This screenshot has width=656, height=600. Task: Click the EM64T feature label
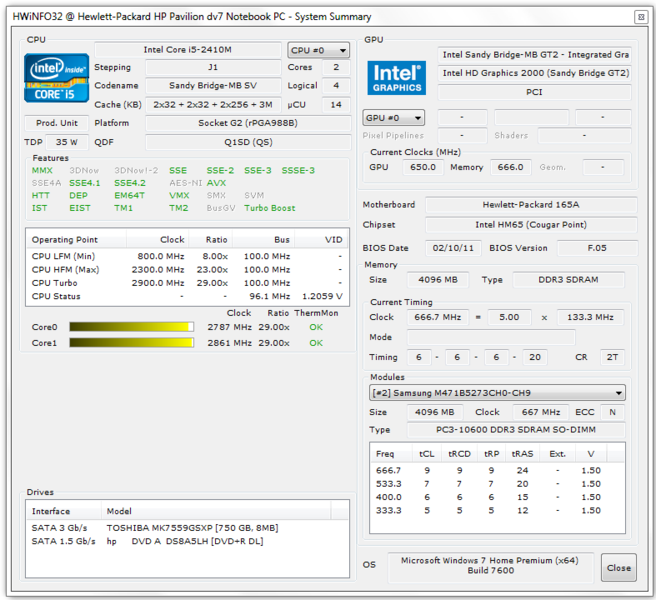[130, 195]
